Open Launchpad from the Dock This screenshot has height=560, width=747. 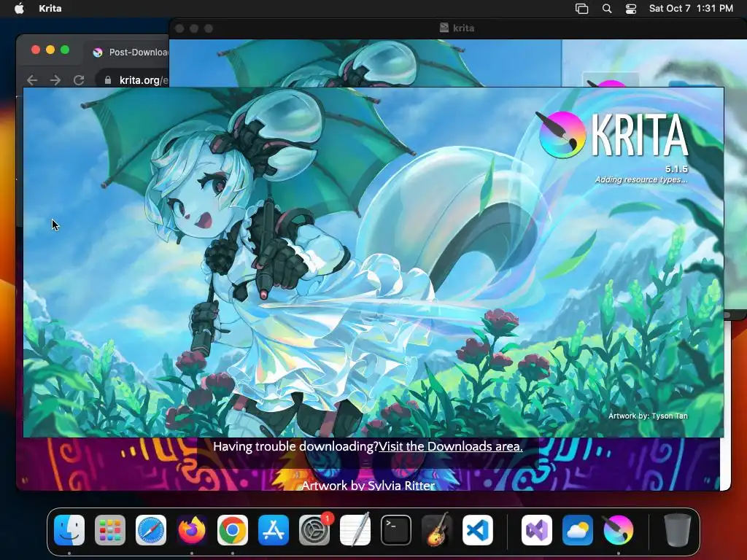coord(110,530)
